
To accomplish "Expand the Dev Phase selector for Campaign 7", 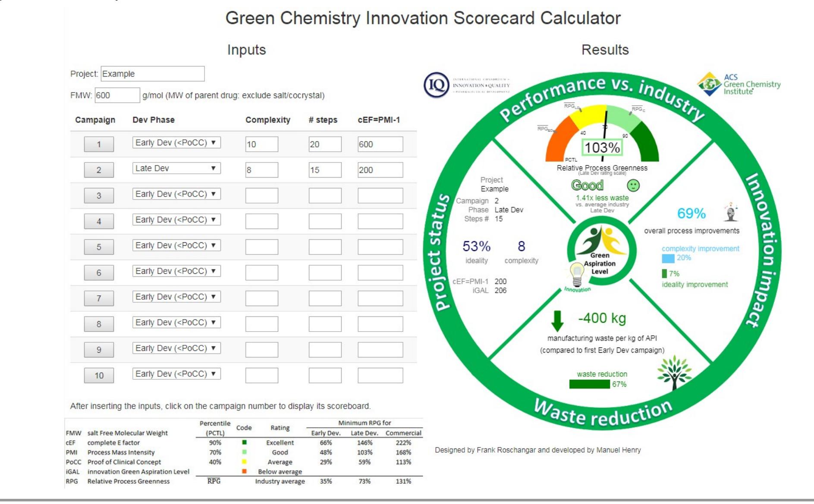I will pos(176,296).
